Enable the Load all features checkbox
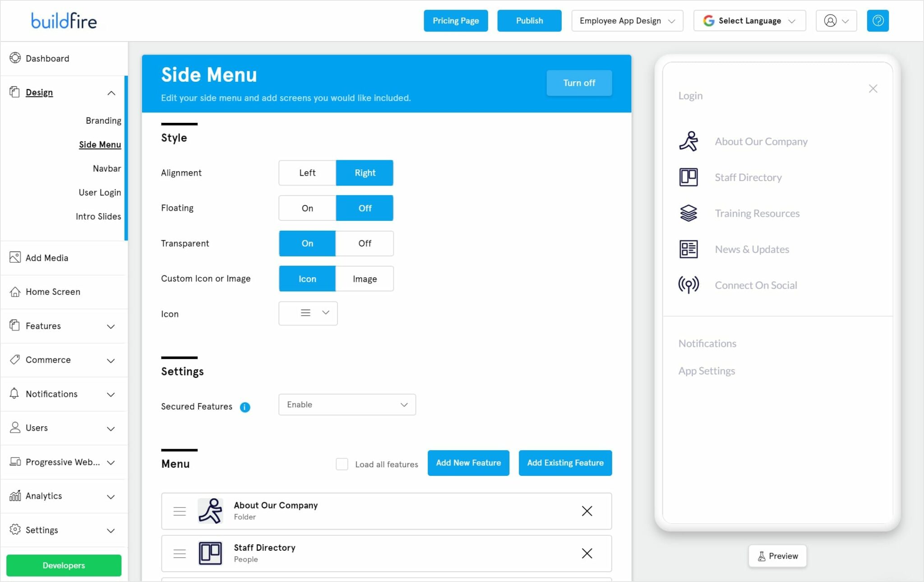 (342, 464)
